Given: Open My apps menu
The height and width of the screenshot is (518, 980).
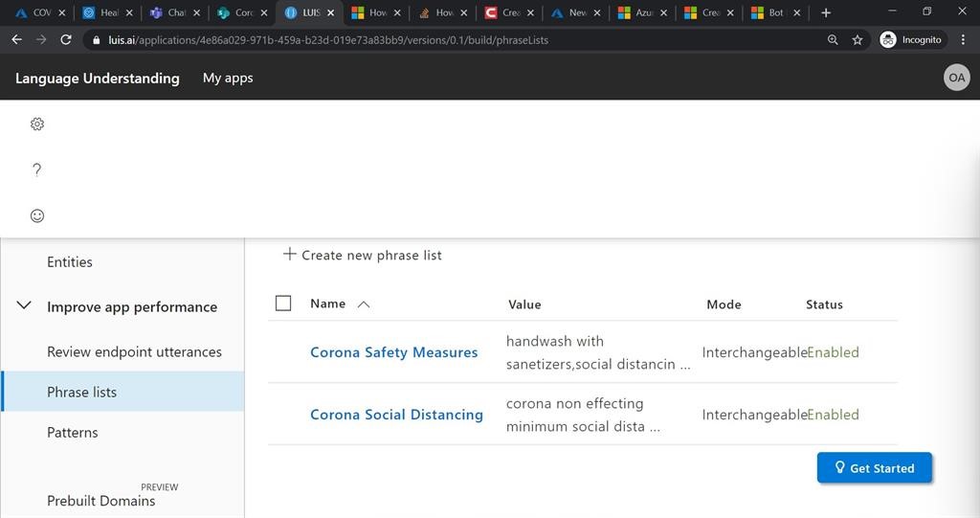Looking at the screenshot, I should [x=228, y=78].
